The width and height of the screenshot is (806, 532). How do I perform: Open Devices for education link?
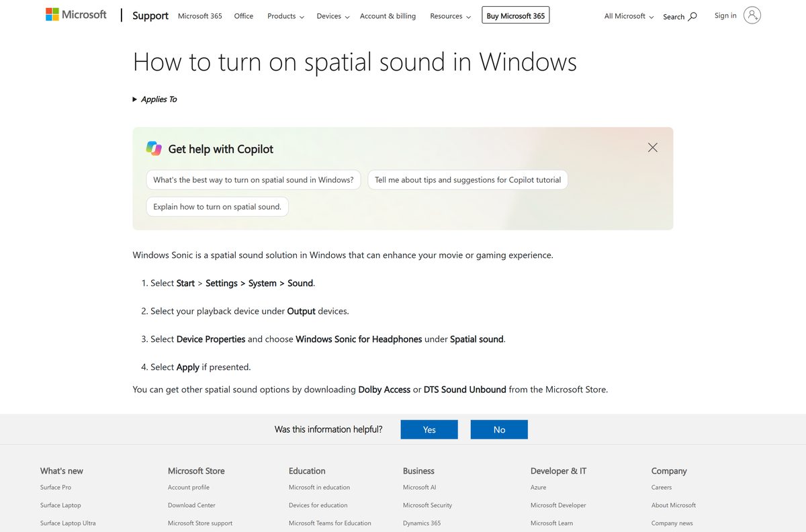(318, 505)
